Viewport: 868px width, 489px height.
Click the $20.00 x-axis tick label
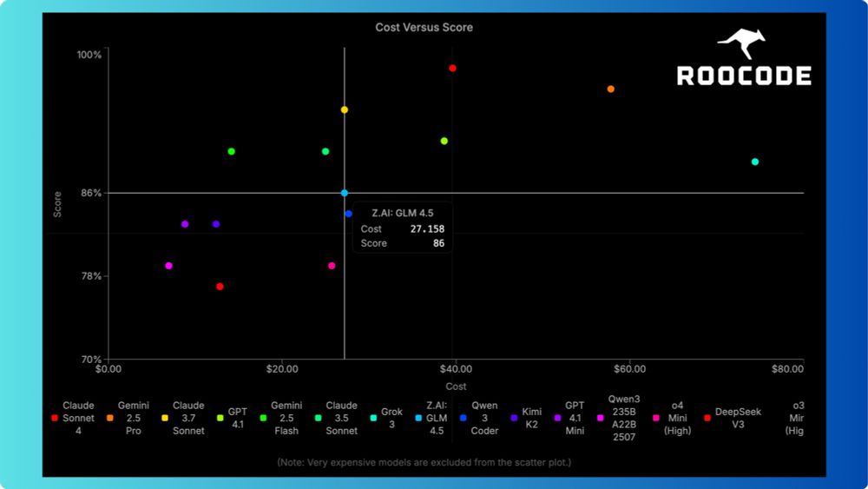pos(282,369)
